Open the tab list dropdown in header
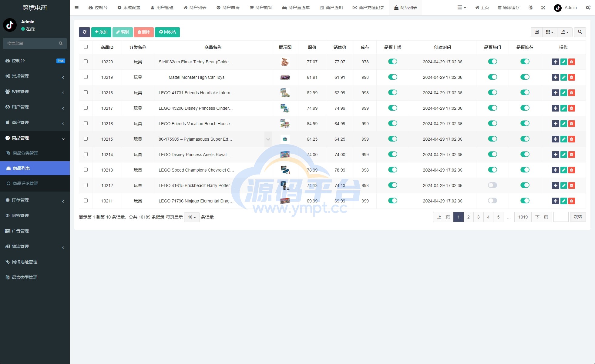The height and width of the screenshot is (364, 595). pos(462,8)
